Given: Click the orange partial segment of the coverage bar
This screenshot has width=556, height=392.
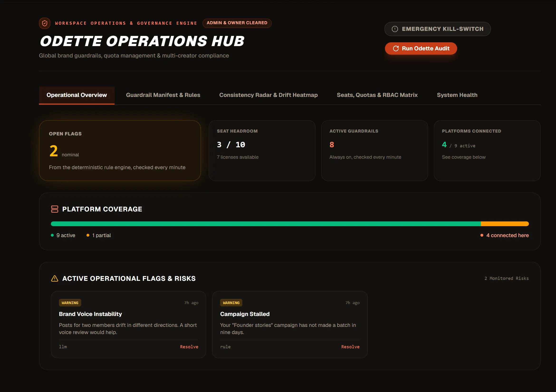Looking at the screenshot, I should 505,224.
